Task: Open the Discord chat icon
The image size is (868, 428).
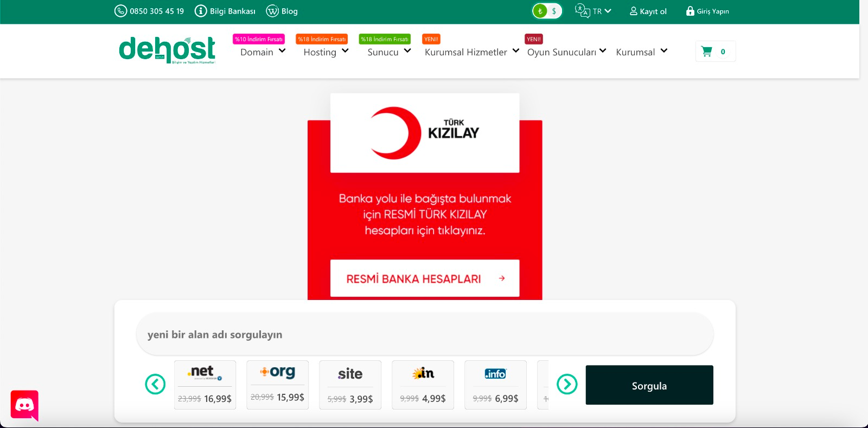Action: tap(24, 405)
